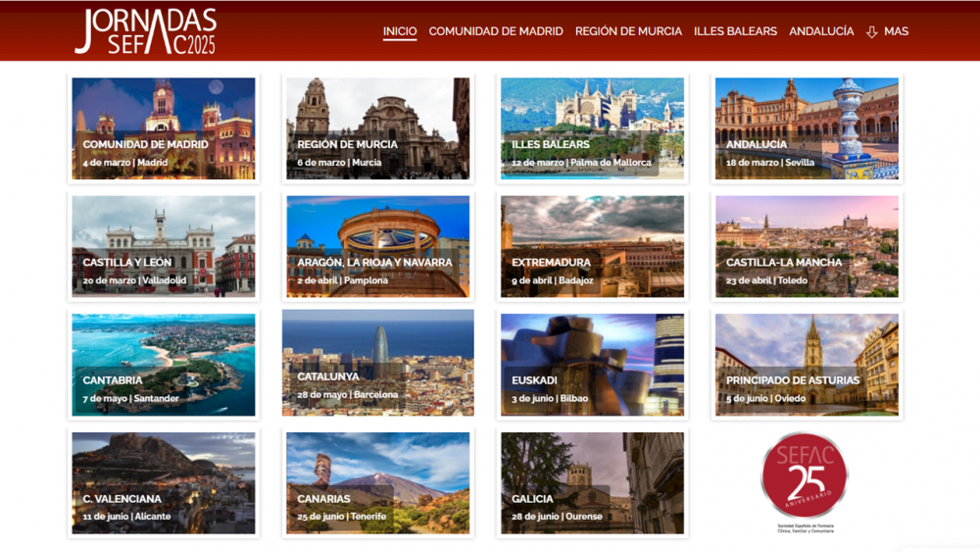Expand the MAS menu
This screenshot has height=552, width=980.
pos(896,31)
